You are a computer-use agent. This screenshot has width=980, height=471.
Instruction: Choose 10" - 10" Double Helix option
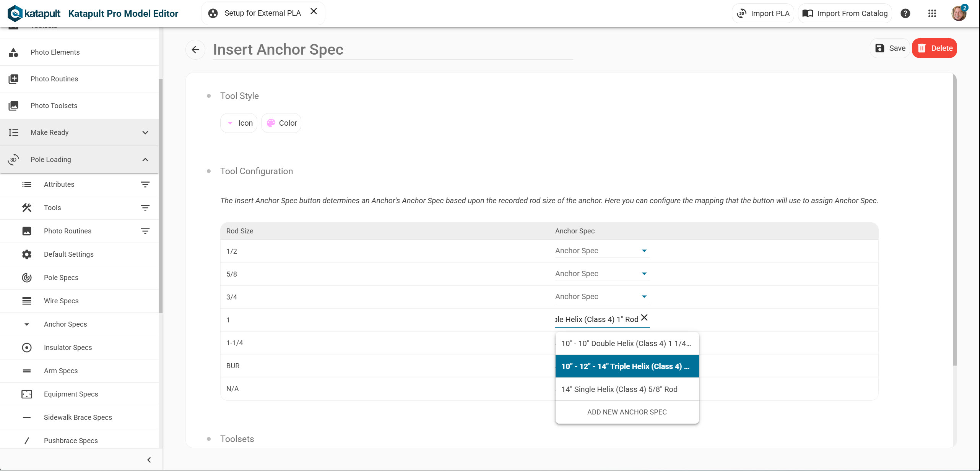pos(626,343)
